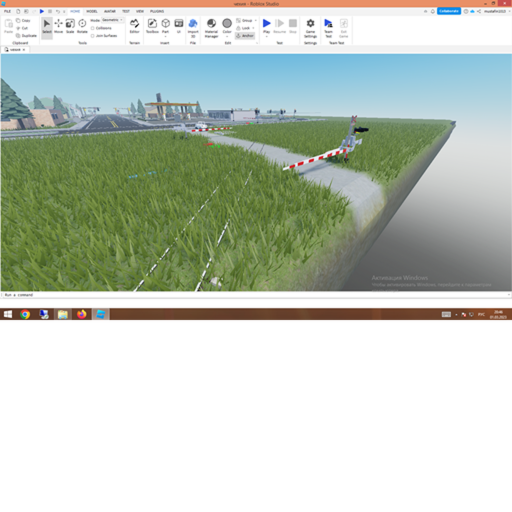Select the Move tool
This screenshot has width=512, height=512.
pyautogui.click(x=58, y=26)
